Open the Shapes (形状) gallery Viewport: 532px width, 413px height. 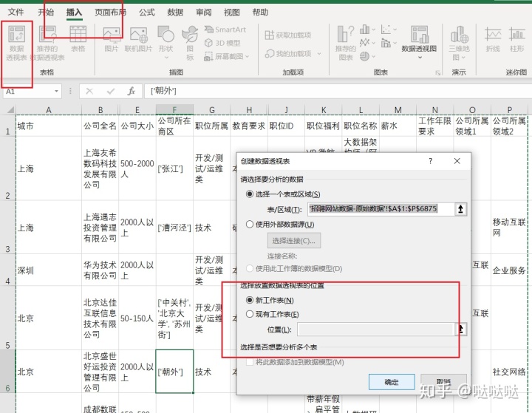(166, 42)
